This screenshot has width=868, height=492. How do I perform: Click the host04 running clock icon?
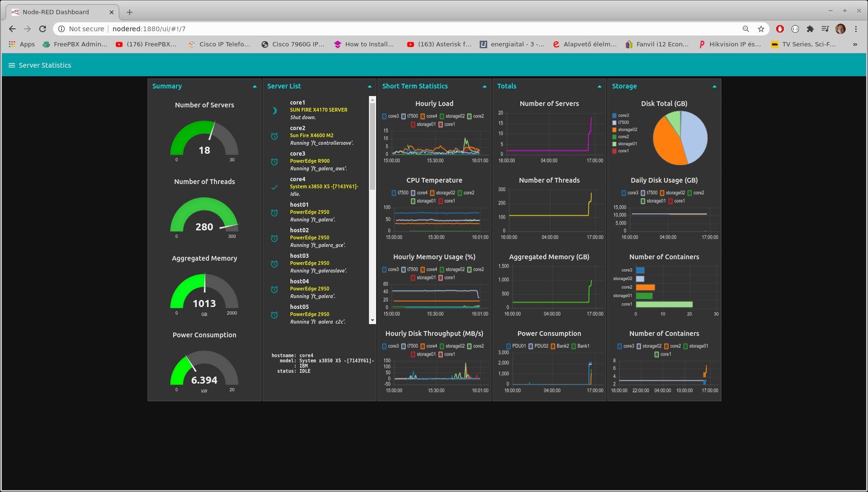coord(274,290)
